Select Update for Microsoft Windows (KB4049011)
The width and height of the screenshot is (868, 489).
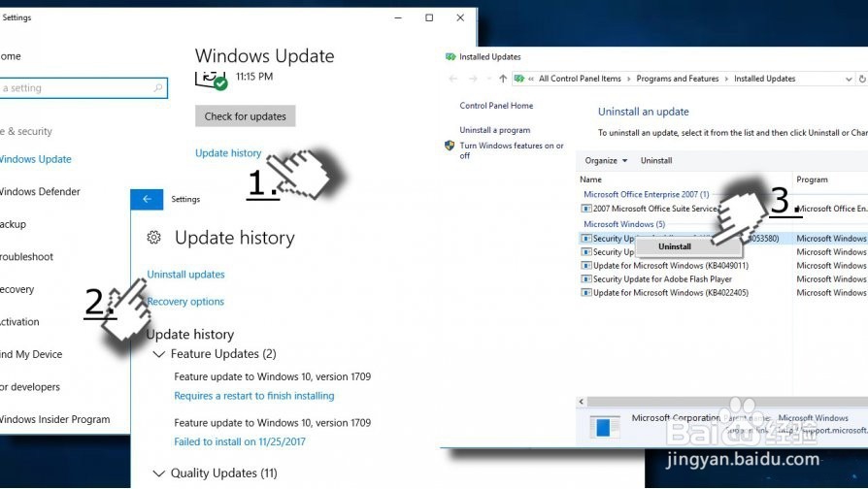[671, 266]
